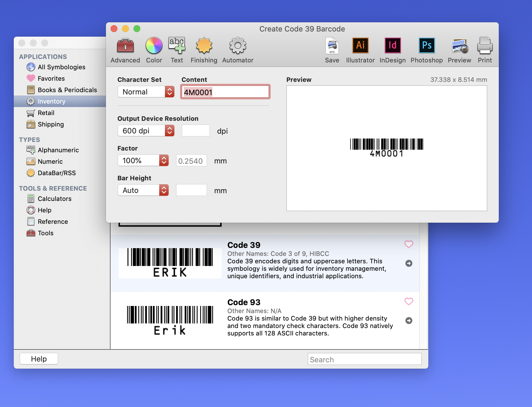Favorite the Code 93 heart icon

coord(409,301)
